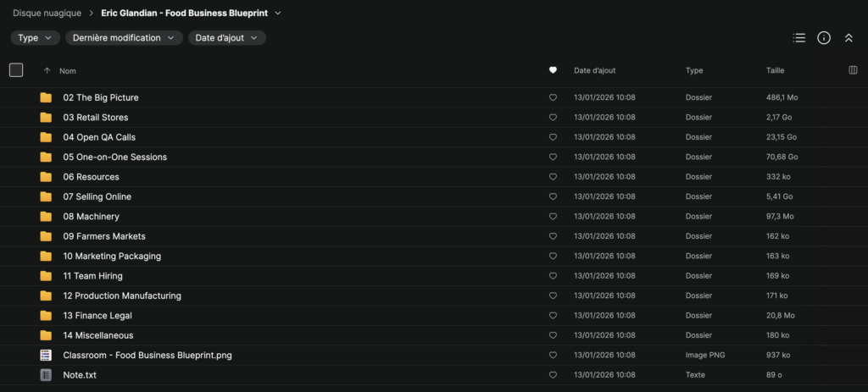This screenshot has width=868, height=392.
Task: Open column settings icon in header
Action: (x=853, y=70)
